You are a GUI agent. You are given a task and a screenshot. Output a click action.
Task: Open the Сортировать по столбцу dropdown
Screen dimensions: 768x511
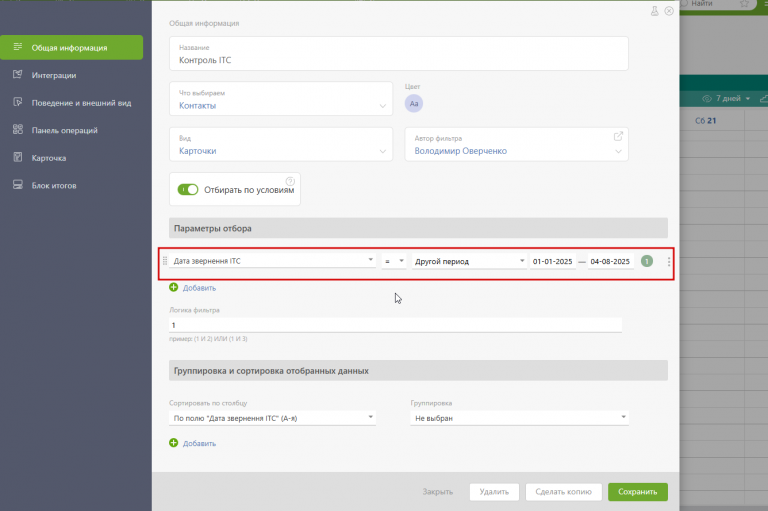coord(272,418)
